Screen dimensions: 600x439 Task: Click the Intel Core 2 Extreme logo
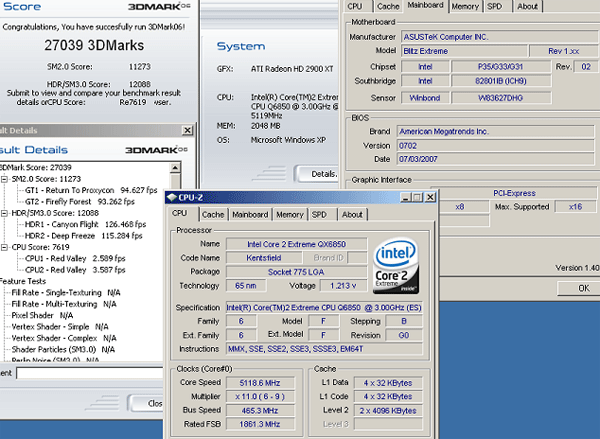point(396,266)
